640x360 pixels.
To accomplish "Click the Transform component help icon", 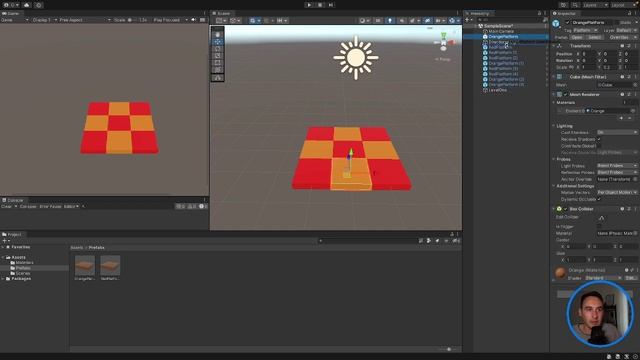I will click(x=622, y=46).
